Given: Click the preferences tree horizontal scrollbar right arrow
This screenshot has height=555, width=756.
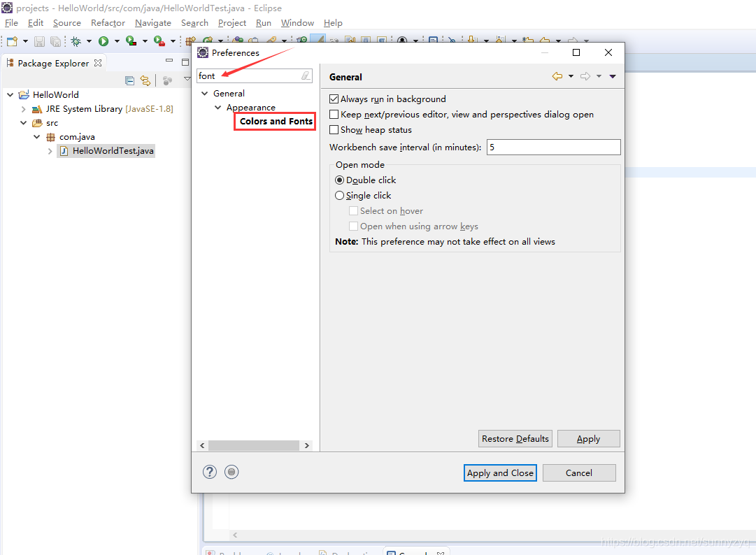Looking at the screenshot, I should (306, 446).
